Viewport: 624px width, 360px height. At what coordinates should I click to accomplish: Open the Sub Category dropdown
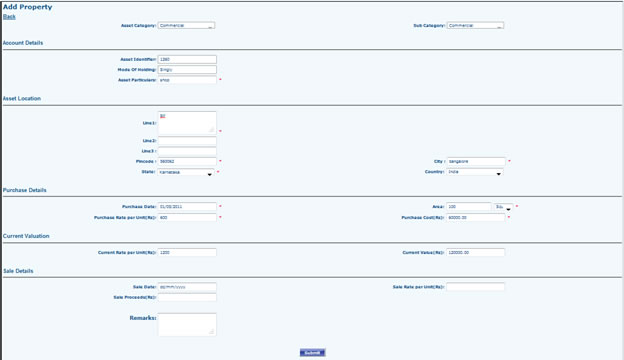point(475,25)
